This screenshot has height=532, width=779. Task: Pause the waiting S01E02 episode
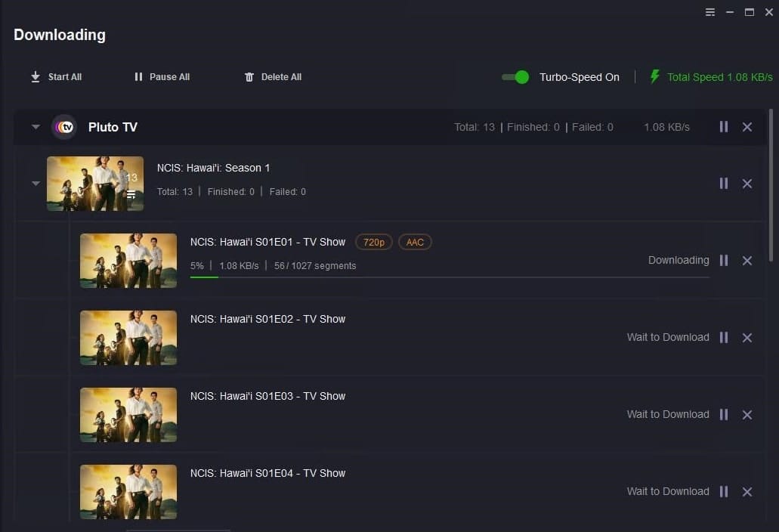coord(724,338)
